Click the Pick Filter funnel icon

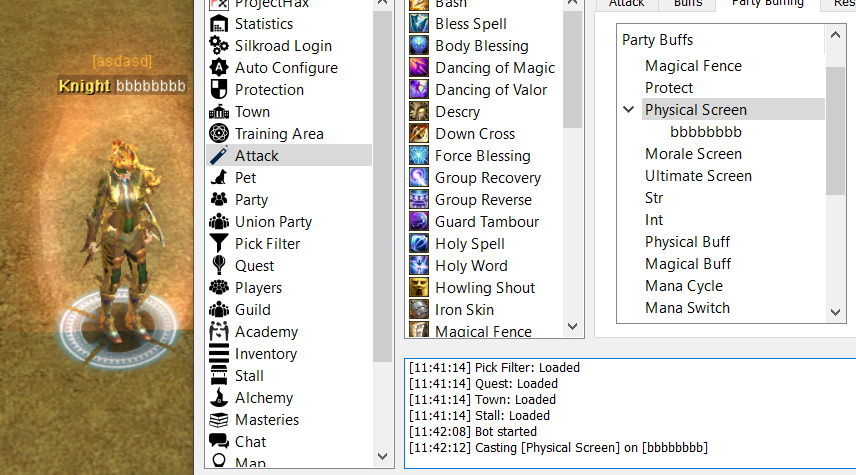pyautogui.click(x=219, y=243)
